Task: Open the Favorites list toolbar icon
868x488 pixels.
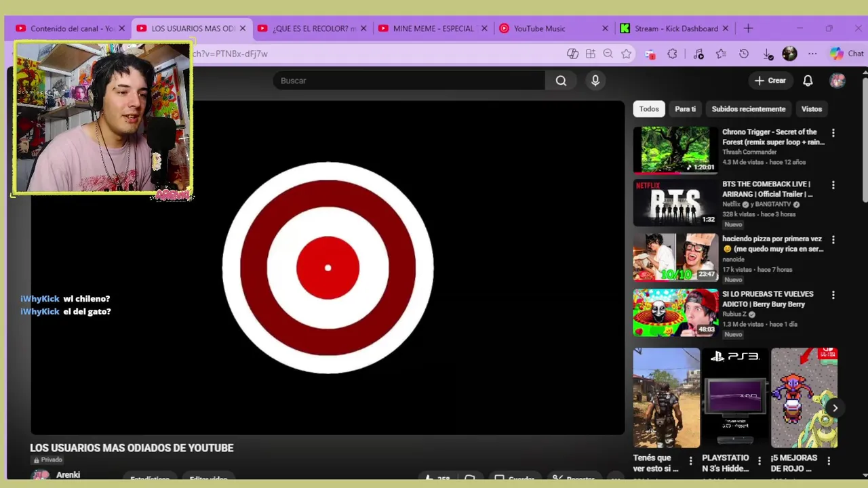Action: click(x=721, y=54)
